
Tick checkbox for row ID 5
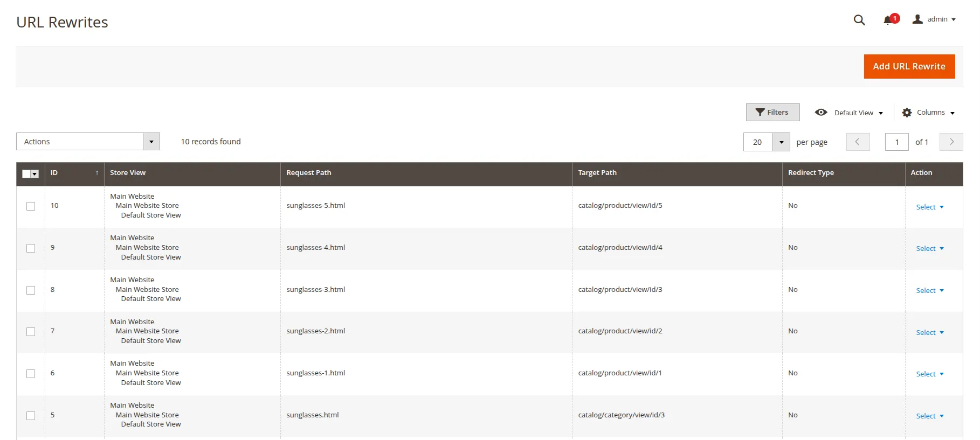click(31, 416)
